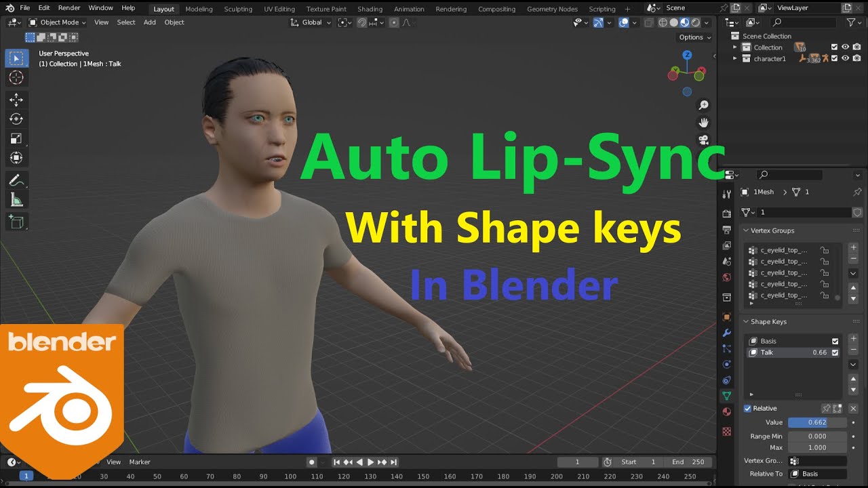Toggle camera view with the camera icon

704,140
